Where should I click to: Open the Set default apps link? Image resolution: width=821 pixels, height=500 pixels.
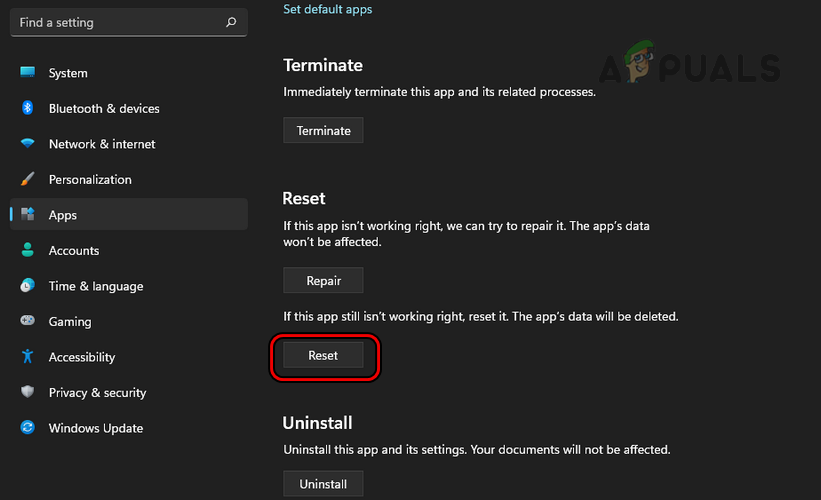327,9
